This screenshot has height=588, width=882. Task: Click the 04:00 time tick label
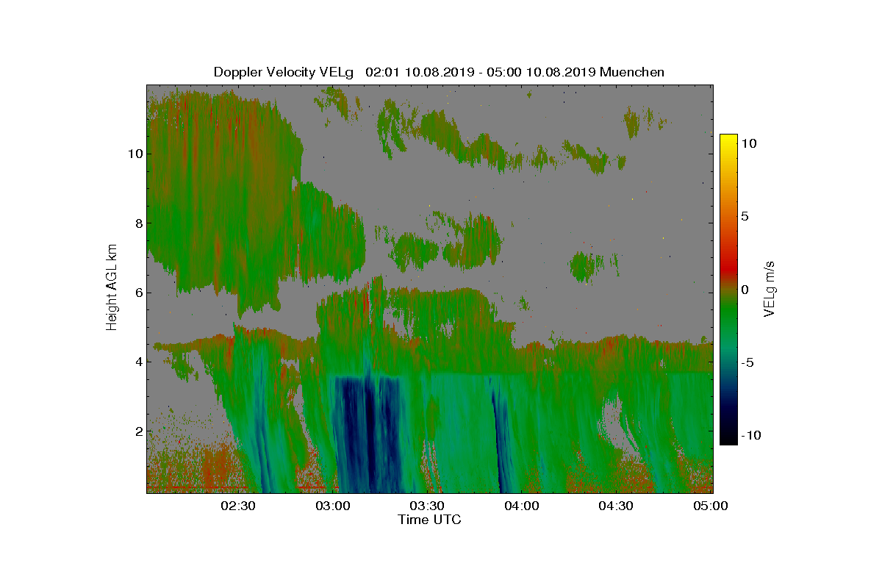(x=521, y=506)
